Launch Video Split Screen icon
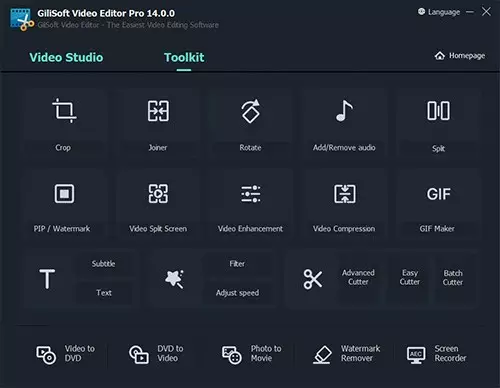Screen dimensions: 500x388 (x=158, y=193)
